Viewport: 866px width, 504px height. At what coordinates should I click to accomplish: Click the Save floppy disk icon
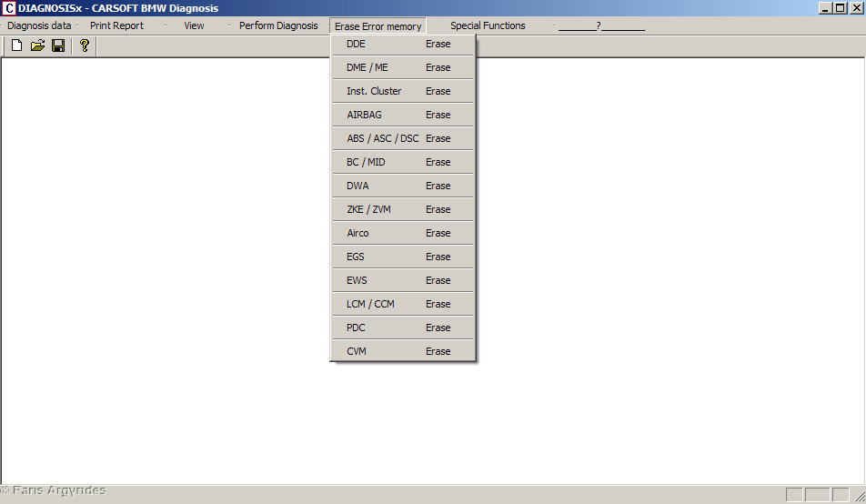[58, 45]
